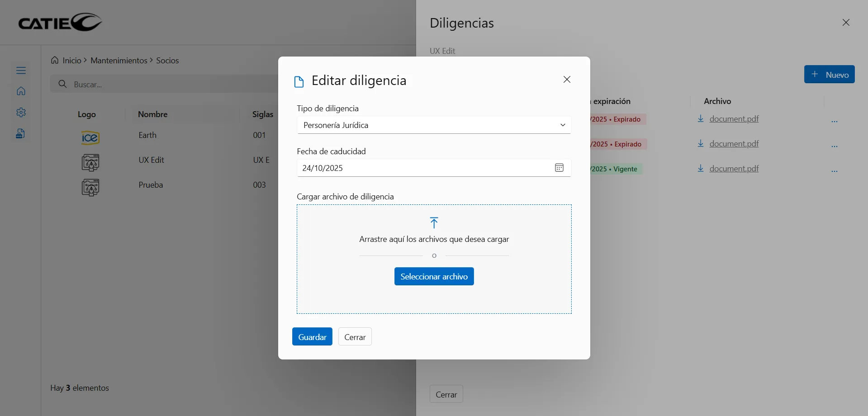Viewport: 868px width, 416px height.
Task: Click the download icon of the first document.pdf
Action: pyautogui.click(x=700, y=119)
